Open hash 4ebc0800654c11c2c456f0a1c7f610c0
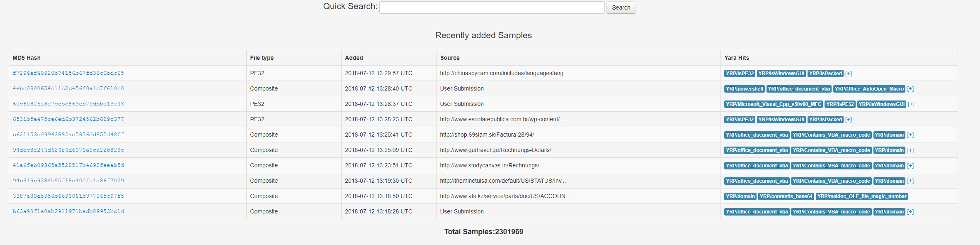 [68, 88]
